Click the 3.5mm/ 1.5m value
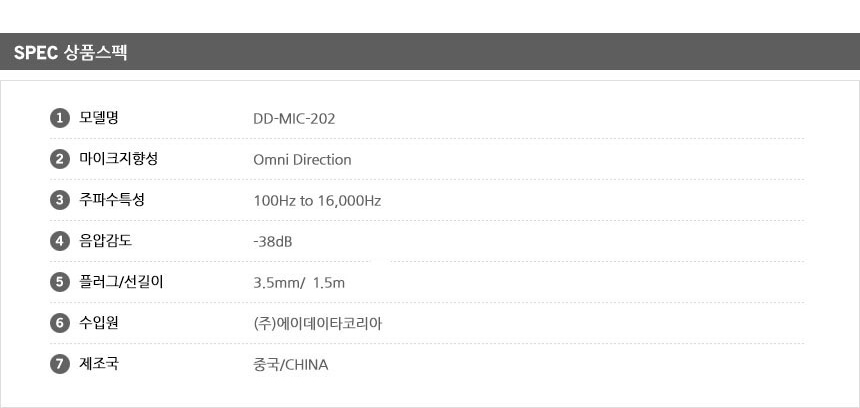This screenshot has height=408, width=860. coord(299,283)
